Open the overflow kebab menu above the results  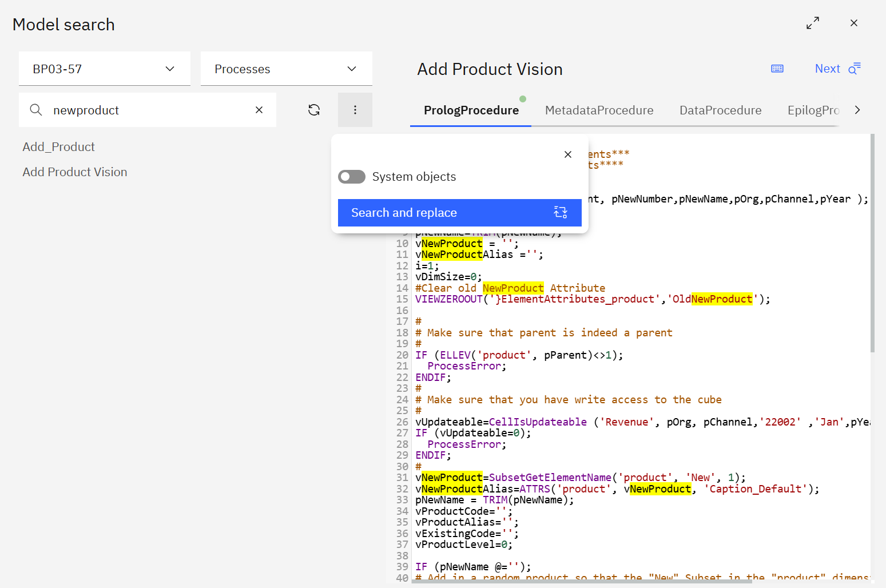tap(355, 110)
